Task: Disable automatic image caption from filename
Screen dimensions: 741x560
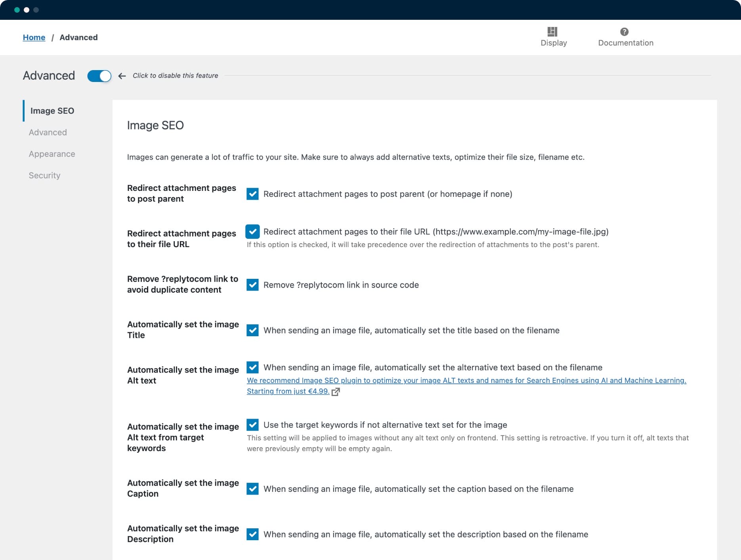Action: [252, 489]
